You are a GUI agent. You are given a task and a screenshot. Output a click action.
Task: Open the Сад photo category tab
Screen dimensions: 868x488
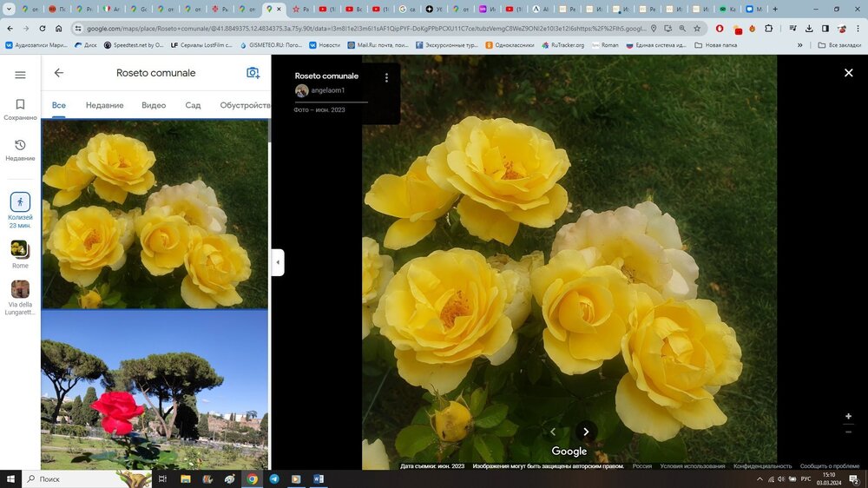coord(193,105)
